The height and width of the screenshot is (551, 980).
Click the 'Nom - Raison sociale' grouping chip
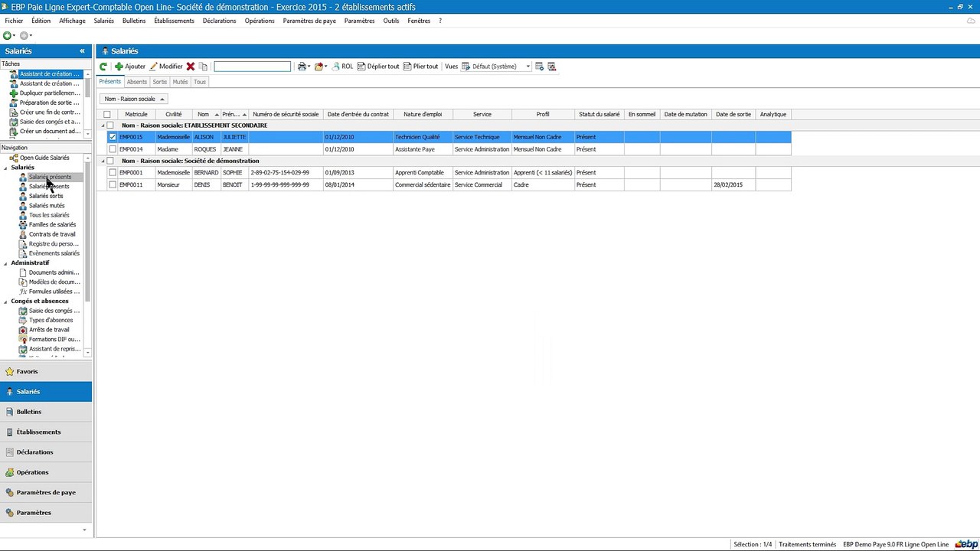(134, 99)
